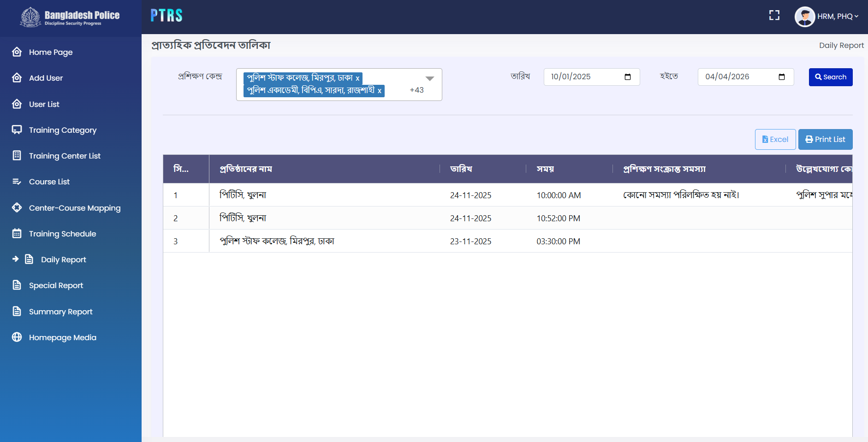Click the Home Page house icon
Image resolution: width=868 pixels, height=442 pixels.
[x=17, y=52]
